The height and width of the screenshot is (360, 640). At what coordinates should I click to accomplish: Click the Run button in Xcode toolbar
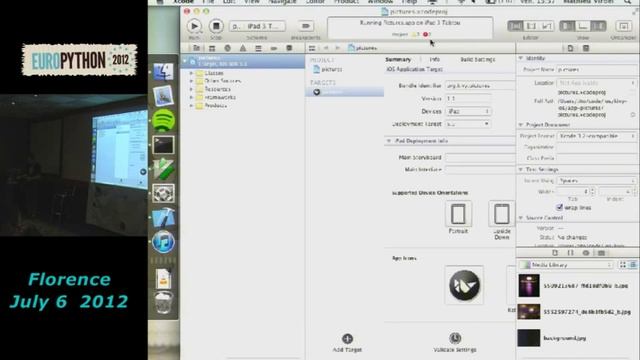point(194,26)
